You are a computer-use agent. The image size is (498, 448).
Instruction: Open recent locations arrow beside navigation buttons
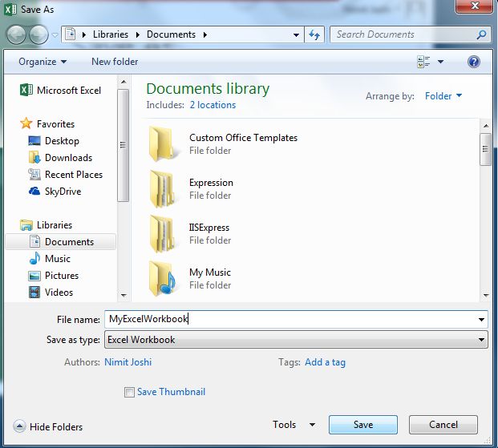[55, 35]
